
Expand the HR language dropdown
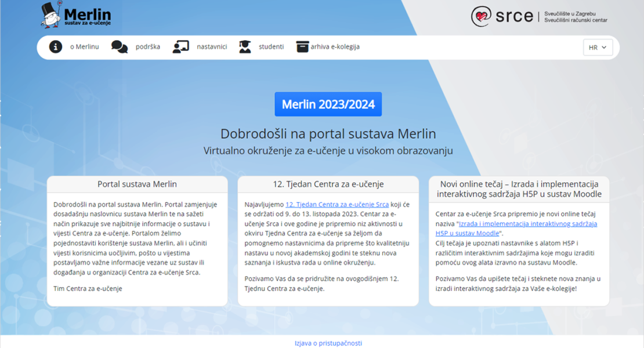click(598, 48)
